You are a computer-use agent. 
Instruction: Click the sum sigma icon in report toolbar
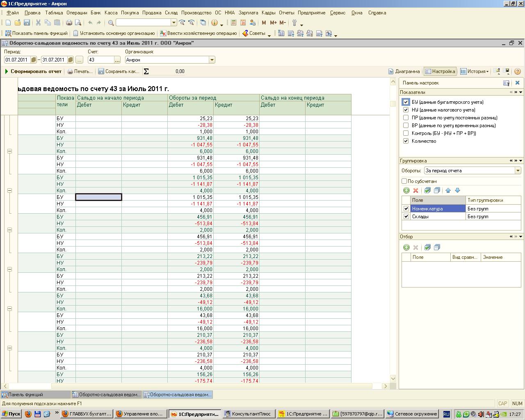[x=146, y=71]
